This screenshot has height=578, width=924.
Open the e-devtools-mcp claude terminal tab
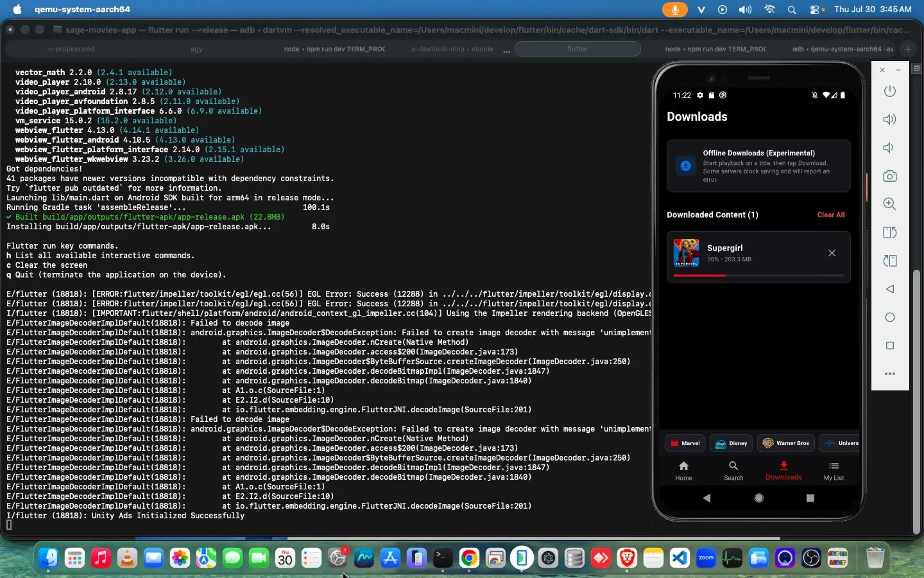449,49
